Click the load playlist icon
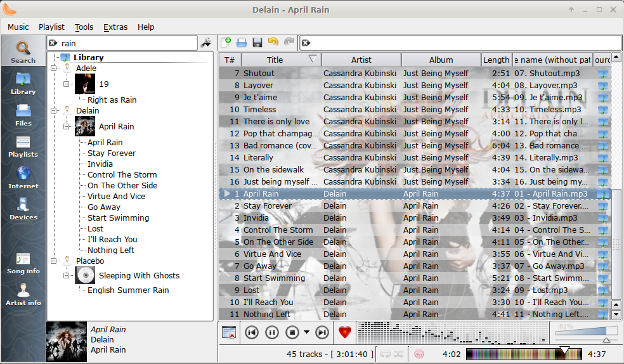Viewport: 624px width, 364px height. point(242,42)
